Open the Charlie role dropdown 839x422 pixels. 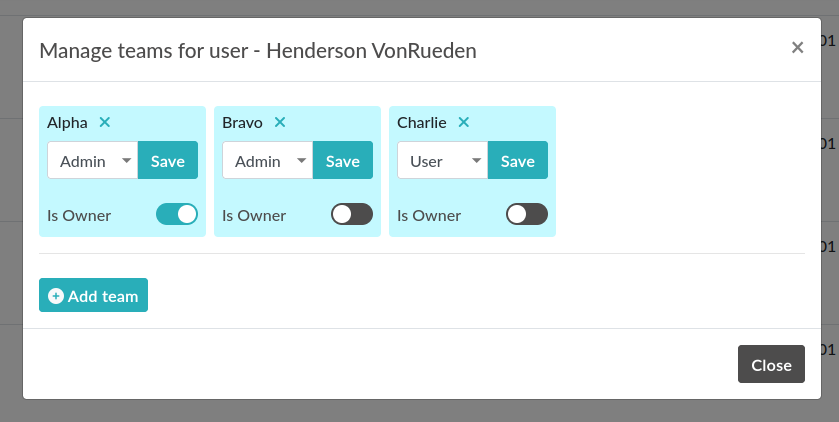[442, 160]
